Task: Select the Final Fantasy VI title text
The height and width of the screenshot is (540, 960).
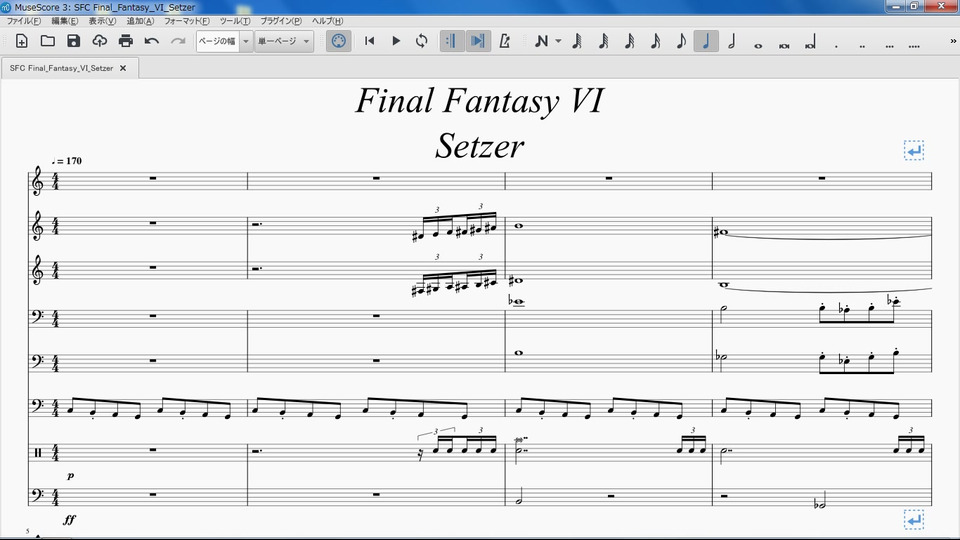Action: click(x=479, y=100)
